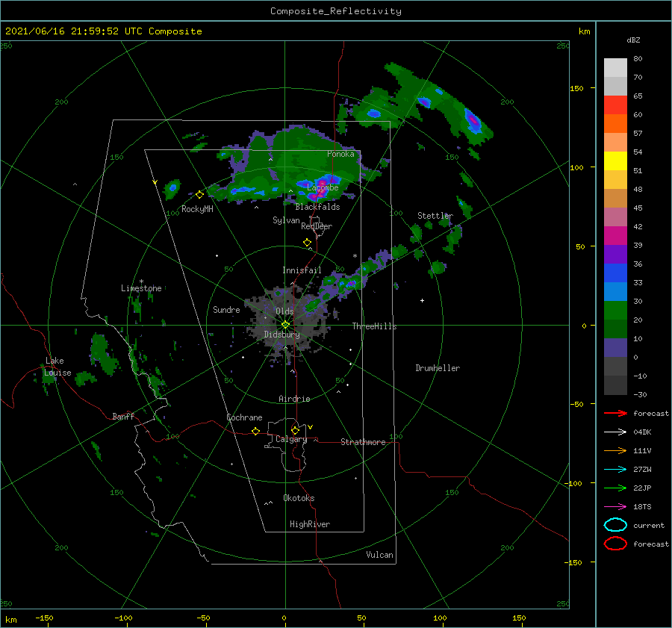Click the Airdrie city label
This screenshot has height=628, width=672.
coord(294,399)
